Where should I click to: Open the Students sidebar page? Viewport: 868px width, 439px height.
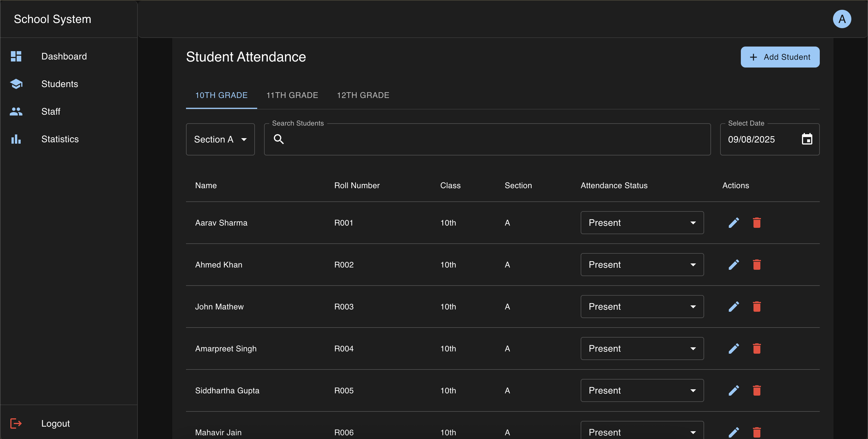point(59,84)
